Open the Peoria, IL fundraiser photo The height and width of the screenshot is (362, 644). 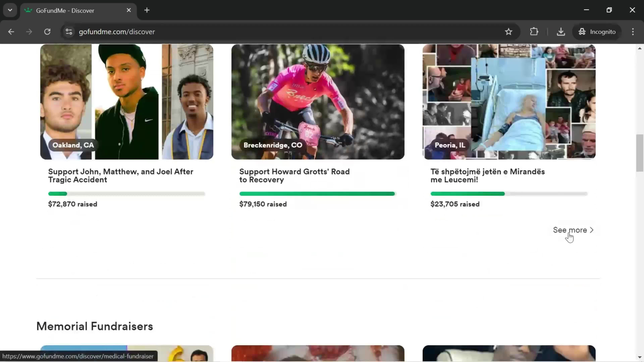[509, 102]
